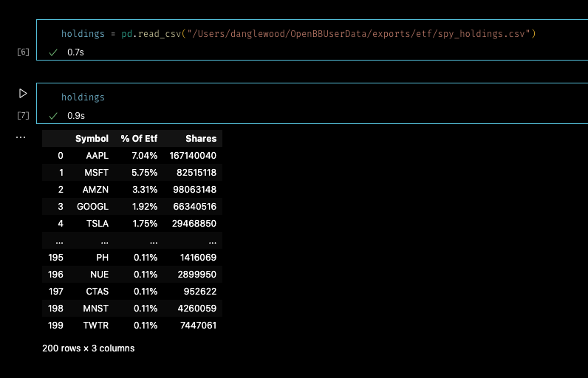Click row index 0
This screenshot has height=378, width=588.
[x=61, y=156]
